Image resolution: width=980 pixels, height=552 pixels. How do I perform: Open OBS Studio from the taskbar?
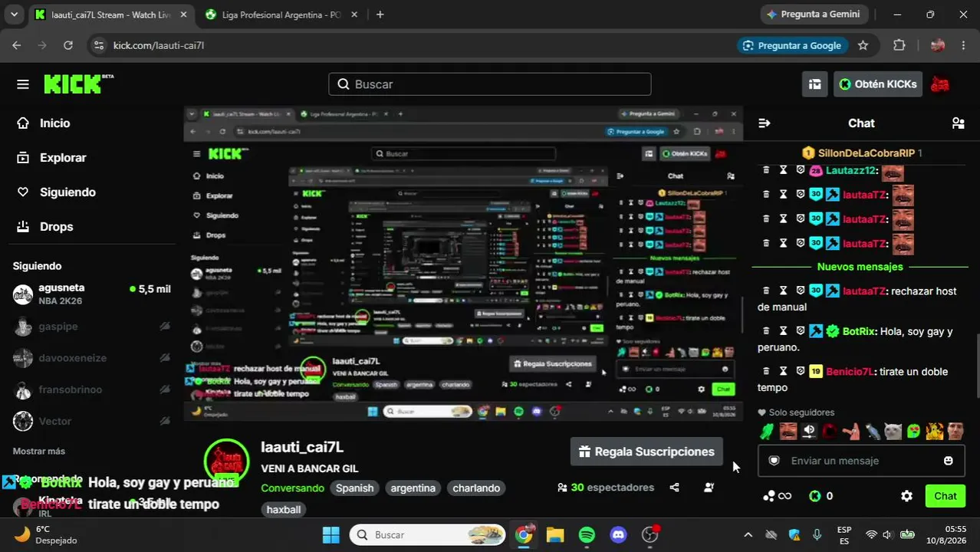(650, 534)
